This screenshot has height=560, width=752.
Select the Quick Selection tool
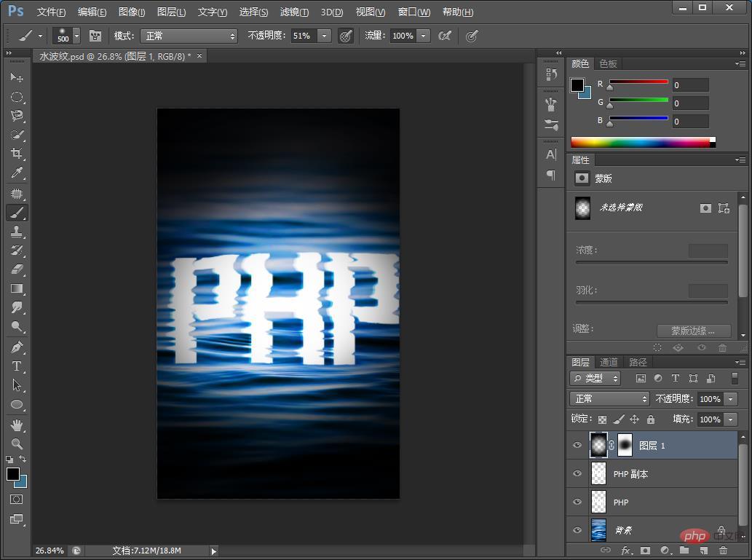pos(17,135)
